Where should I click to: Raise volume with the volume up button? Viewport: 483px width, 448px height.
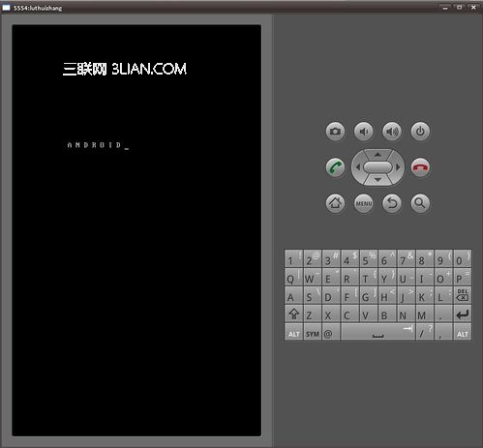(392, 132)
